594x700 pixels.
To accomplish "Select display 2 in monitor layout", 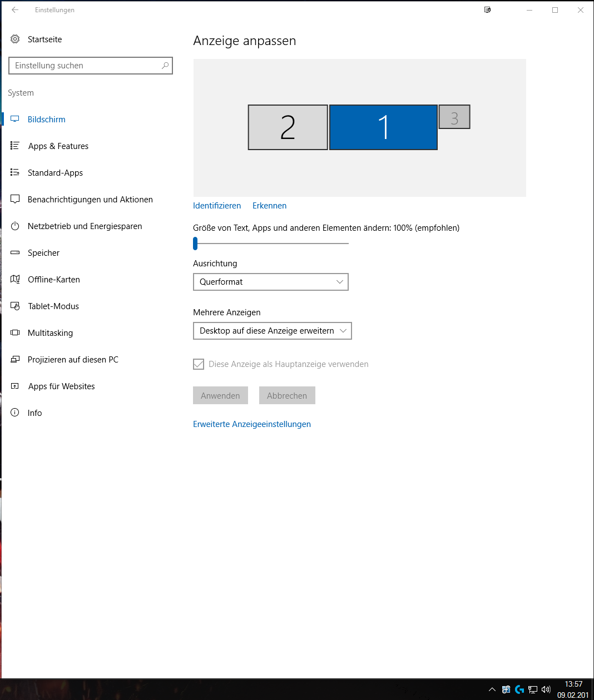I will tap(288, 127).
